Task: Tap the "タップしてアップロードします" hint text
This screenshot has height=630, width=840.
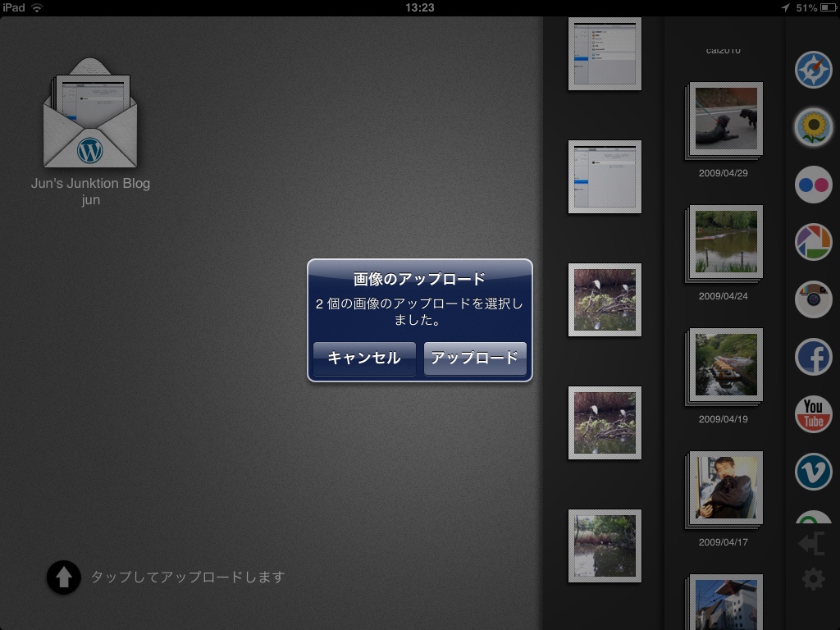Action: pyautogui.click(x=188, y=577)
